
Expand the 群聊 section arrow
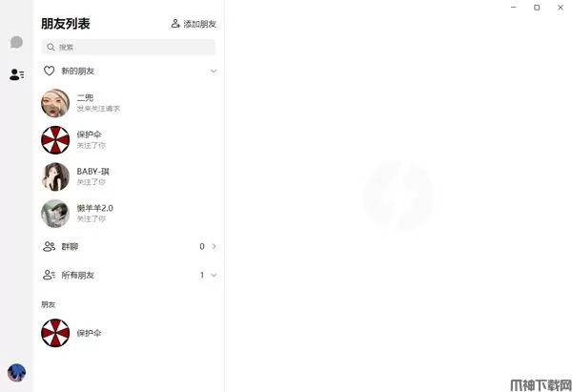point(214,246)
